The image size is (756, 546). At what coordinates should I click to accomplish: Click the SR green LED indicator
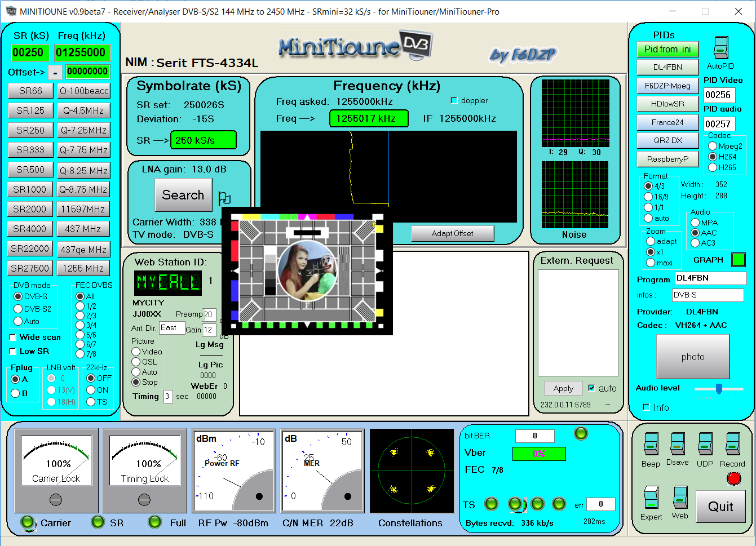click(98, 522)
